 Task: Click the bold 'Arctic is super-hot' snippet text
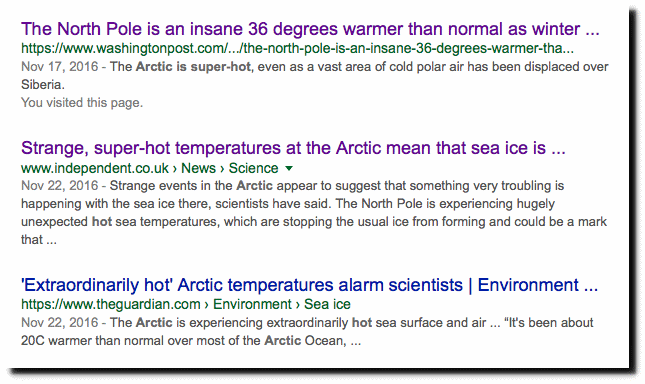pyautogui.click(x=193, y=67)
